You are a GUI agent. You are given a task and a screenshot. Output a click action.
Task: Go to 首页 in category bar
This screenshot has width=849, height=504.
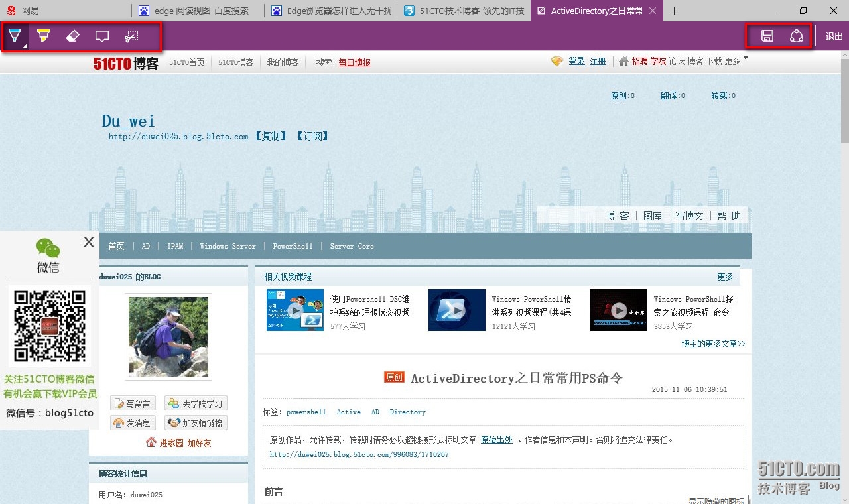pos(116,246)
